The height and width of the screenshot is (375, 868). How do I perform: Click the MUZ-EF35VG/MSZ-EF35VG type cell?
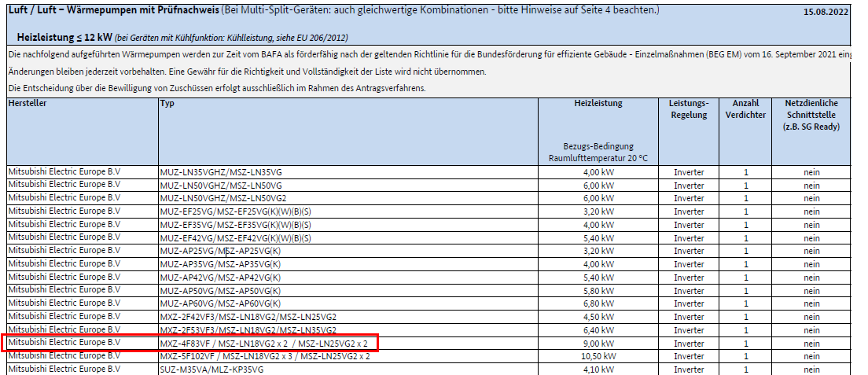pyautogui.click(x=348, y=225)
